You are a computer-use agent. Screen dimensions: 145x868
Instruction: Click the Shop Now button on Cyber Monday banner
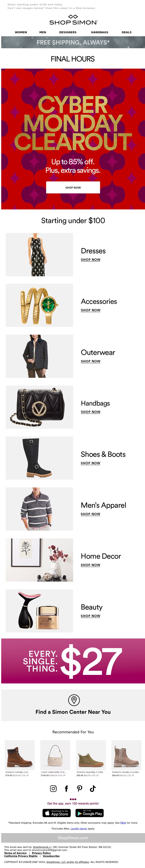point(73,187)
